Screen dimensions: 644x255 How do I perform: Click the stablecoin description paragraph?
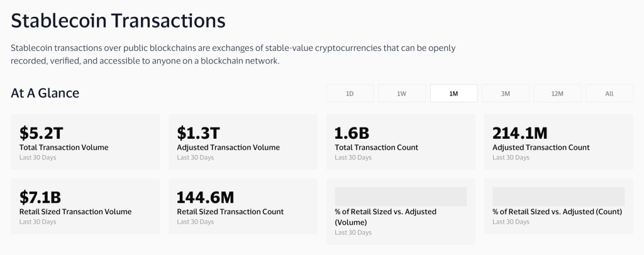click(233, 55)
